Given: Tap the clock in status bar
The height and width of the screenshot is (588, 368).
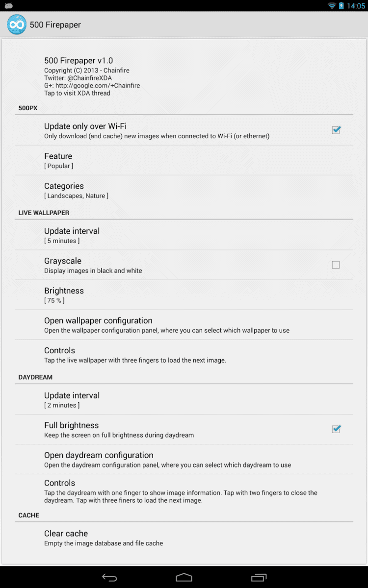Looking at the screenshot, I should click(356, 6).
